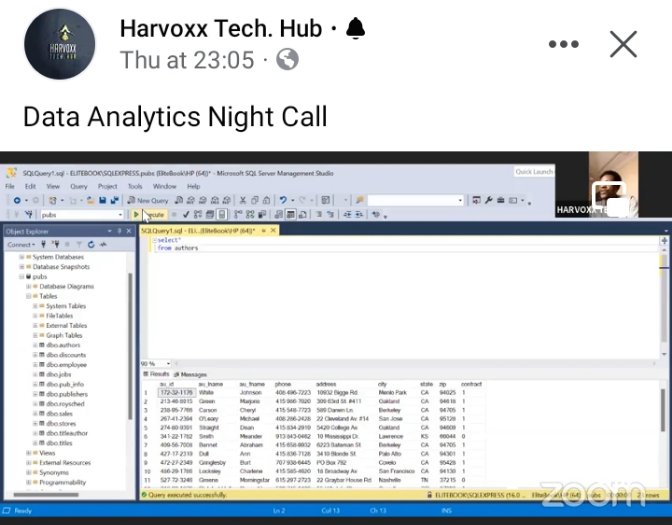The height and width of the screenshot is (525, 672).
Task: Open the View menu in SSMS
Action: (x=53, y=186)
